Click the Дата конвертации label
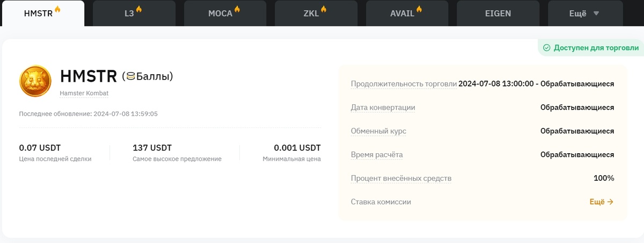The width and height of the screenshot is (644, 243). tap(383, 108)
